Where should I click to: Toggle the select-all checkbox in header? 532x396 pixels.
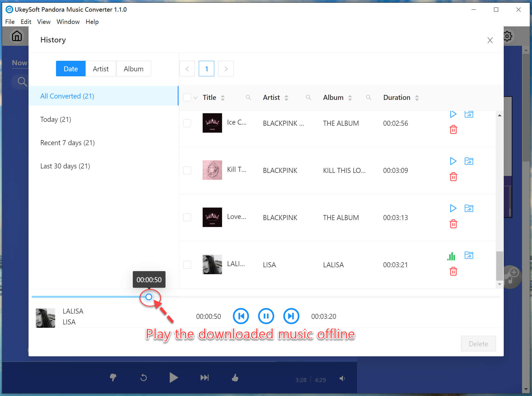pyautogui.click(x=187, y=97)
